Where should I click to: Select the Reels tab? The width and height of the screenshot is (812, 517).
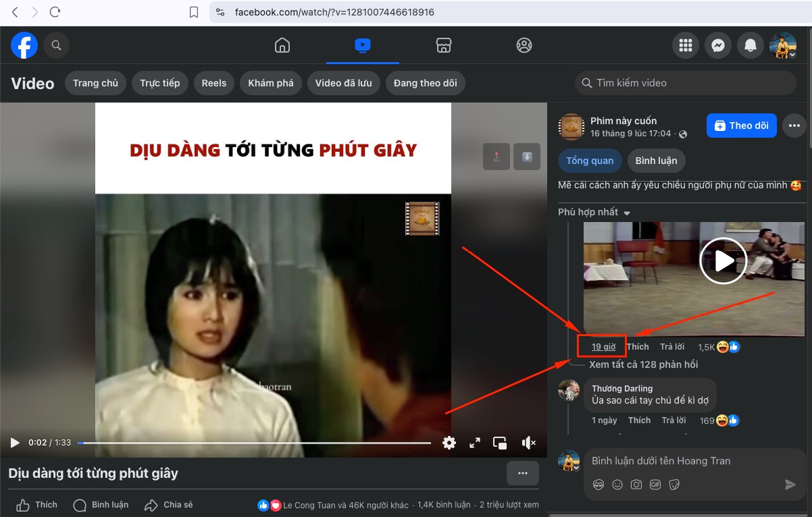tap(214, 83)
